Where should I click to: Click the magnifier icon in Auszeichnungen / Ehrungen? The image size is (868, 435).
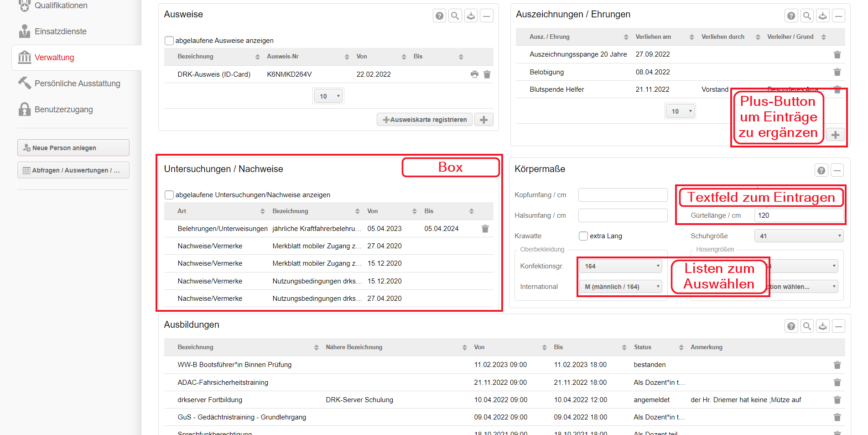(x=807, y=15)
